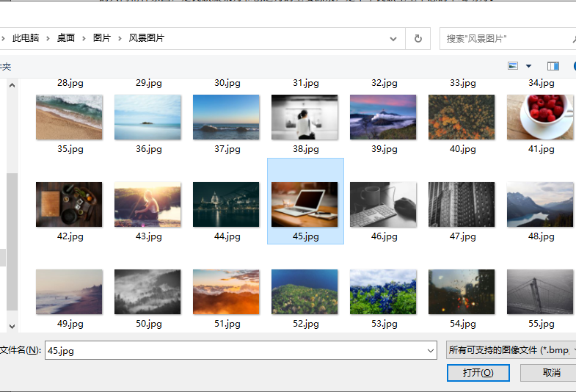Select the 36.jpg thumbnail
Screen dimensions: 576x392
coord(147,117)
